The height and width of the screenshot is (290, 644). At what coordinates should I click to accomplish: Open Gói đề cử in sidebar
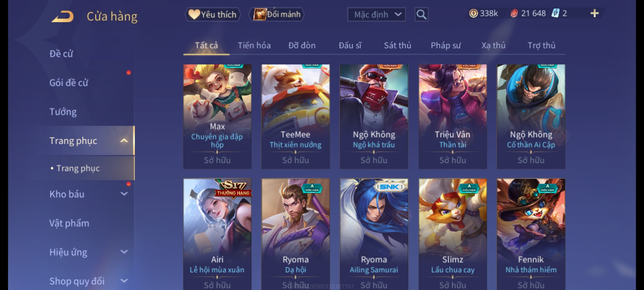(69, 83)
